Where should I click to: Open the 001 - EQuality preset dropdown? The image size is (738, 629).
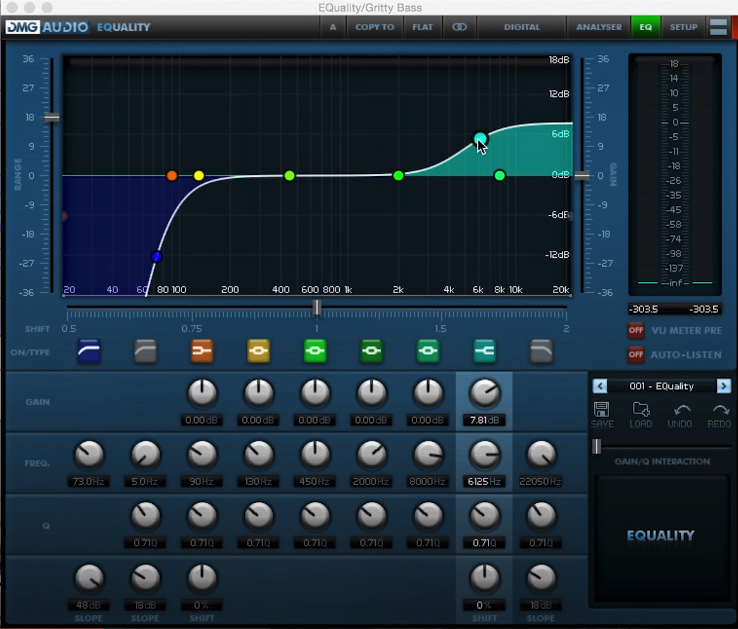tap(662, 386)
